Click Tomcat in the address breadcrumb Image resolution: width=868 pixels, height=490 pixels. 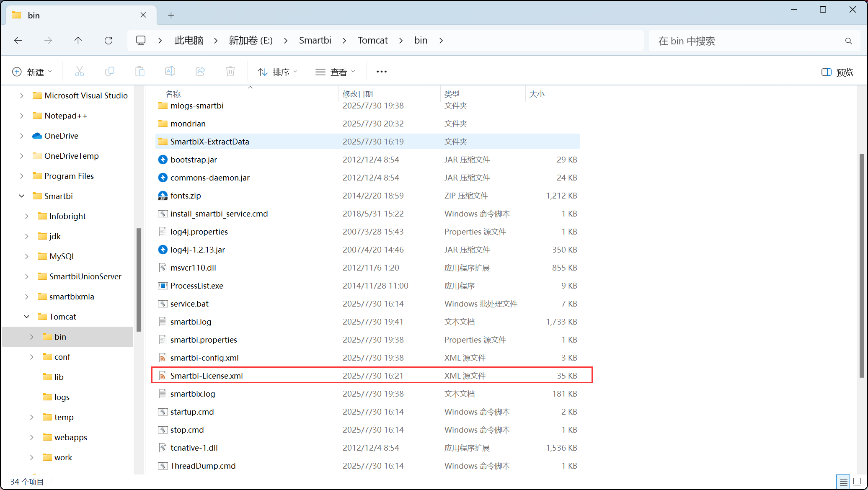coord(372,41)
